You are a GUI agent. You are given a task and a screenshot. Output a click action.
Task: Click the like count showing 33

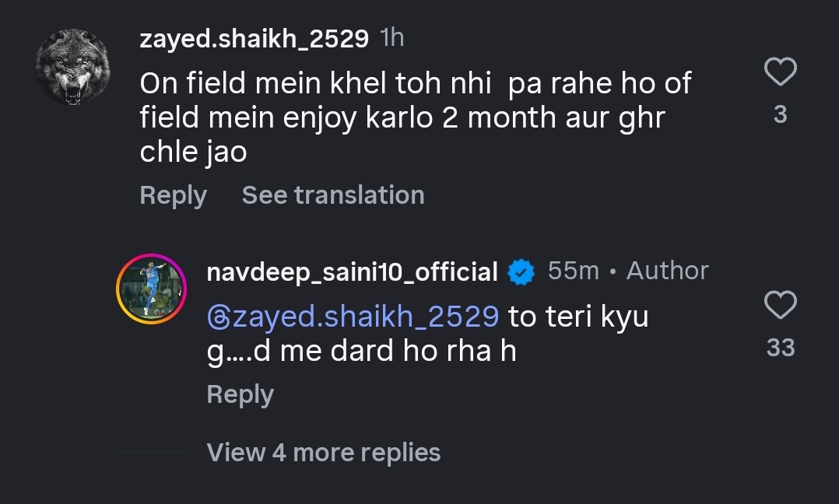781,348
